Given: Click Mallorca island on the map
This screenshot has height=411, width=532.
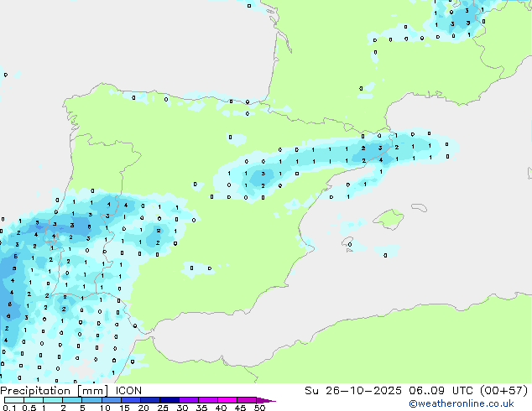Looking at the screenshot, I should [x=389, y=220].
